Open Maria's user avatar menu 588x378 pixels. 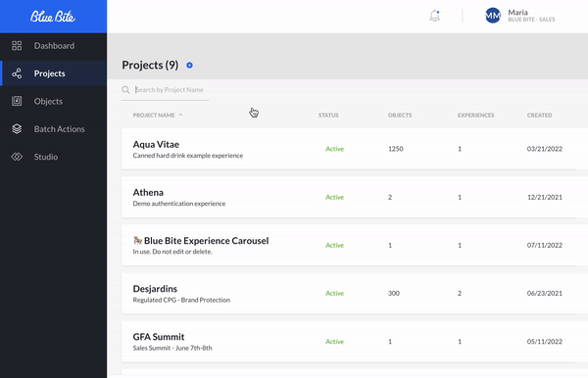[493, 16]
